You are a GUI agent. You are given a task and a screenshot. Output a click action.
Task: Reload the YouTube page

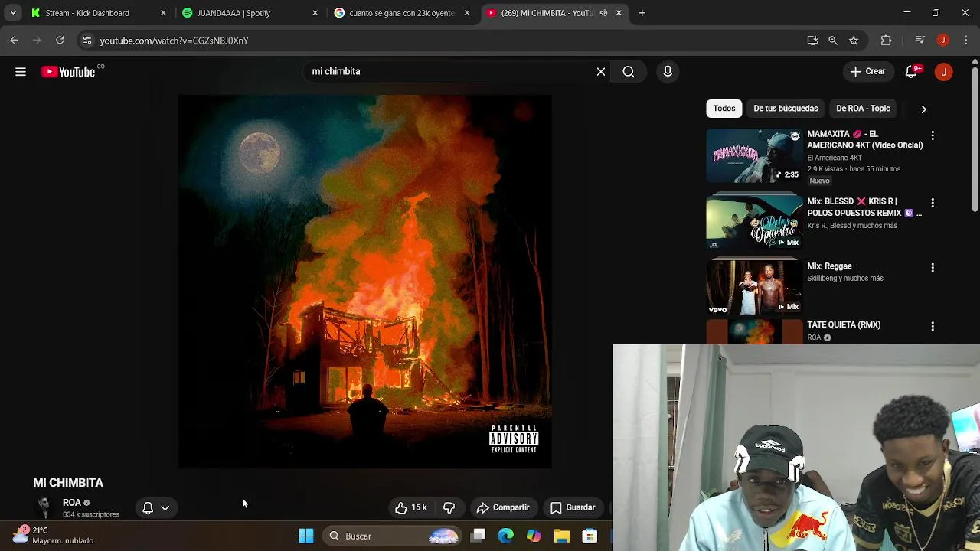click(60, 41)
